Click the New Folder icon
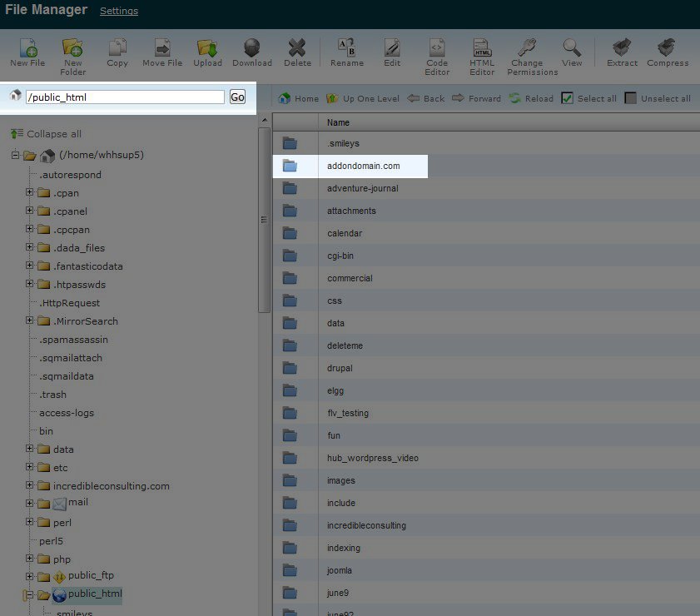 click(73, 48)
